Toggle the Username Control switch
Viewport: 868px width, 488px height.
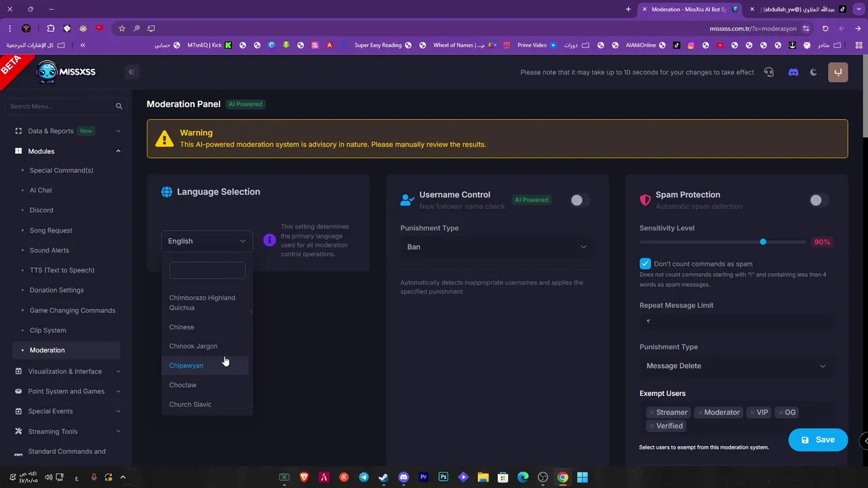point(580,200)
